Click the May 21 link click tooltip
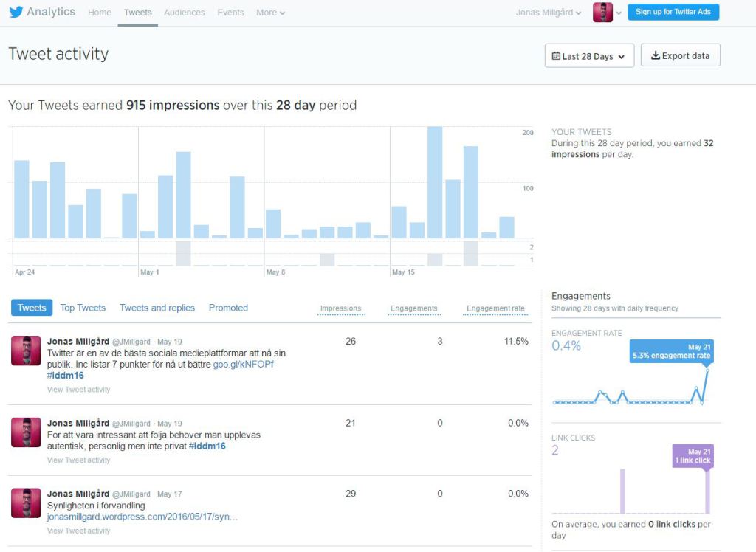 pos(693,455)
